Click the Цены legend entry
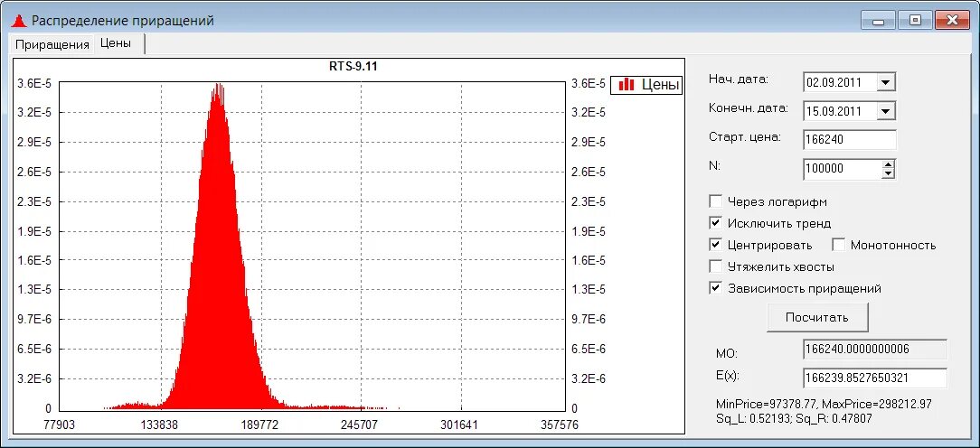Viewport: 980px width, 448px height. coord(646,84)
